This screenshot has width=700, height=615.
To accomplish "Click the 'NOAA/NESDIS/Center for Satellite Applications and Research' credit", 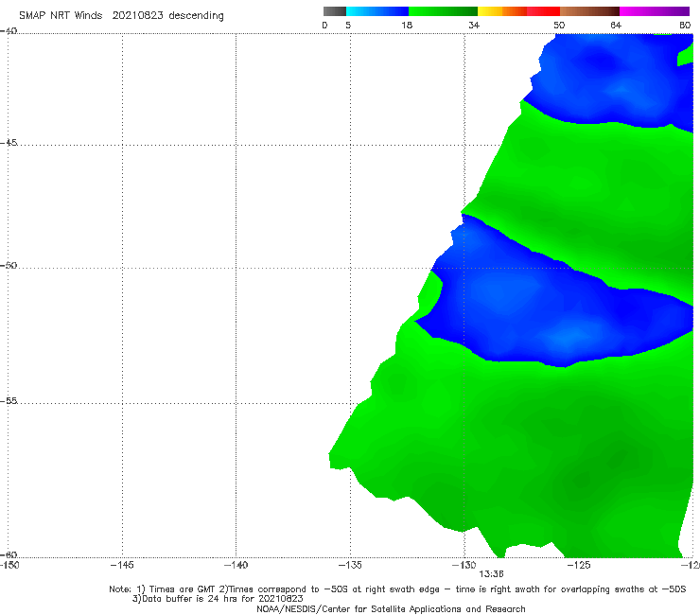I will (x=391, y=608).
